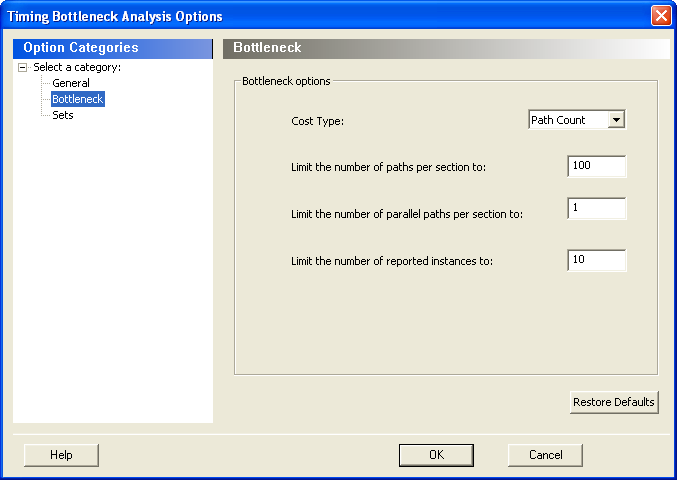
Task: Click the 'Select a category:' root text
Action: (x=77, y=67)
